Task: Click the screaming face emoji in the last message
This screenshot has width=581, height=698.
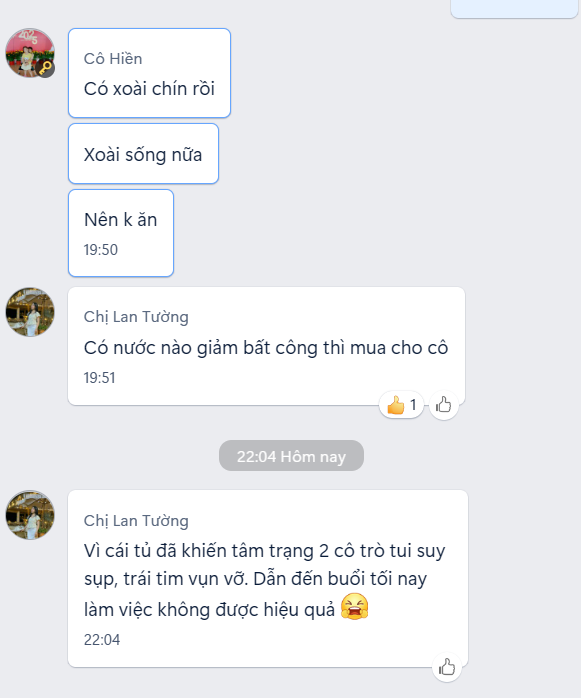Action: [354, 607]
